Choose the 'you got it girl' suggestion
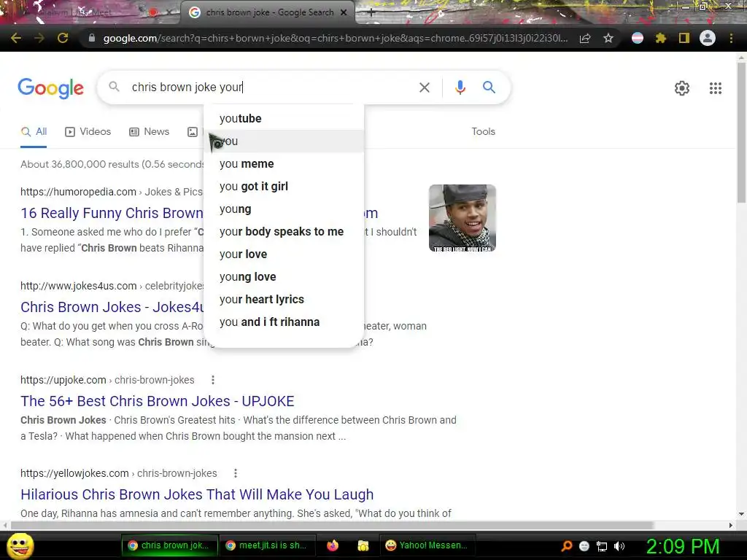Image resolution: width=747 pixels, height=560 pixels. pos(284,187)
